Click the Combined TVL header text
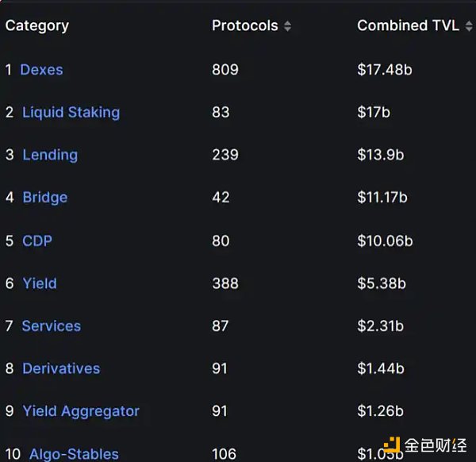The height and width of the screenshot is (462, 476). coord(408,25)
